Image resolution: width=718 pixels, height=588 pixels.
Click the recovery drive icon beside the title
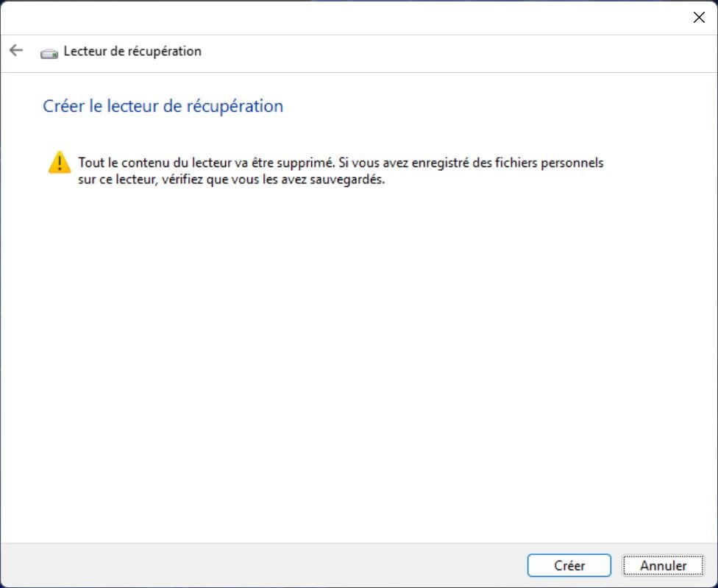click(49, 52)
